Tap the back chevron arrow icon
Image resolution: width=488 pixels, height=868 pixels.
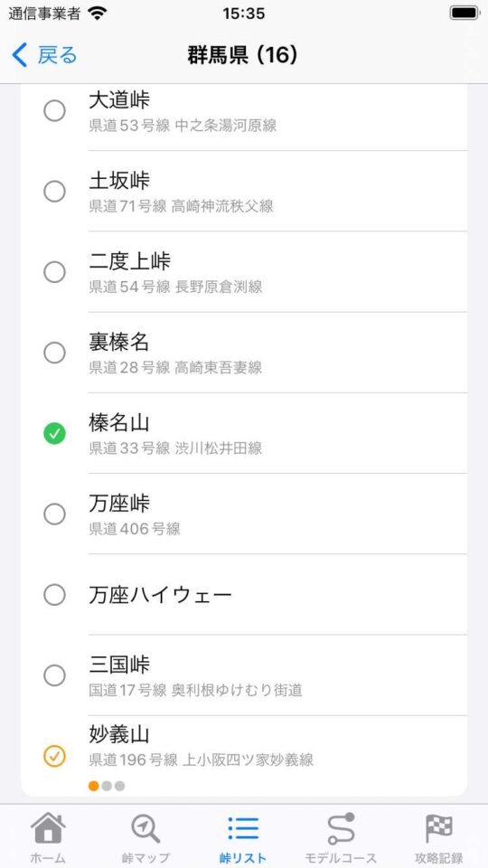click(x=19, y=55)
